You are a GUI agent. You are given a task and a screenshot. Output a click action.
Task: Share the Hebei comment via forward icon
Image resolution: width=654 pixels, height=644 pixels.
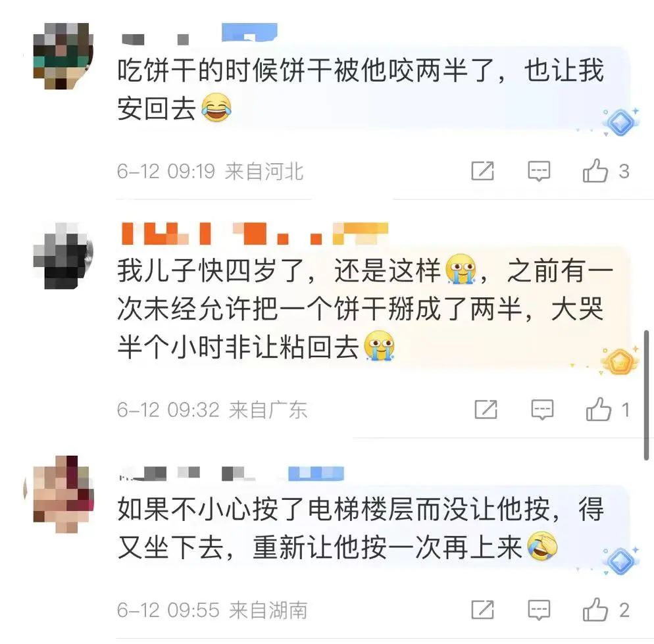tap(482, 171)
